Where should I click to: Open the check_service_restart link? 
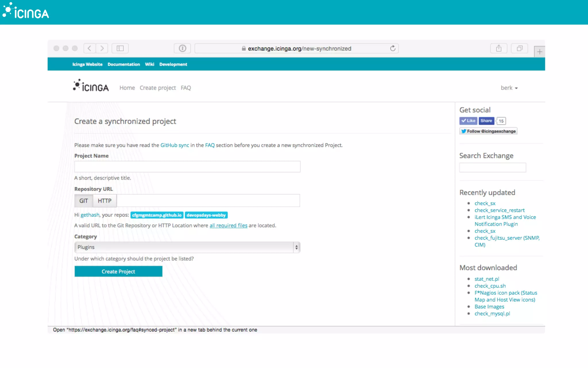coord(499,210)
